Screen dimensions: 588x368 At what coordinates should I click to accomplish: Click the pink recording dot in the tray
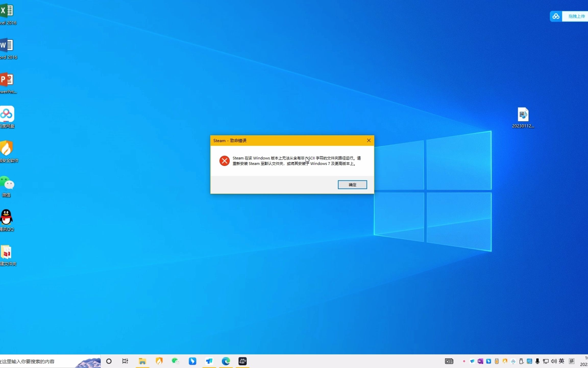point(464,361)
